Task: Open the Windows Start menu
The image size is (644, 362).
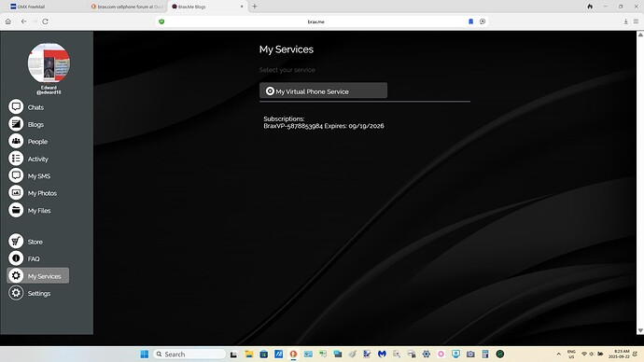Action: [144, 354]
